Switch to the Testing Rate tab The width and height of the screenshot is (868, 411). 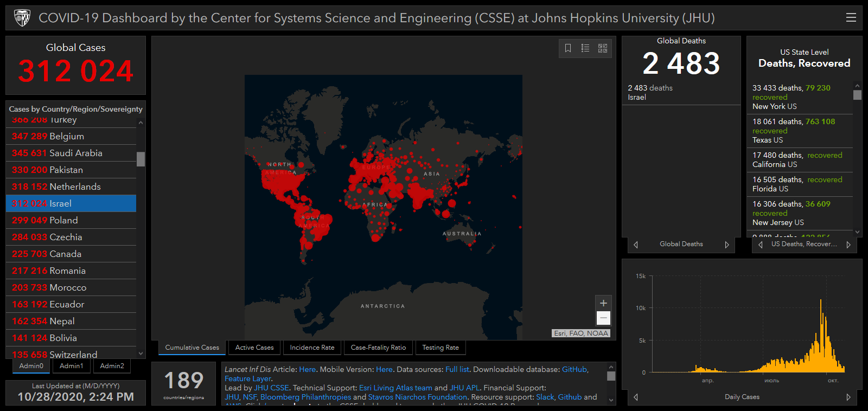pos(441,348)
